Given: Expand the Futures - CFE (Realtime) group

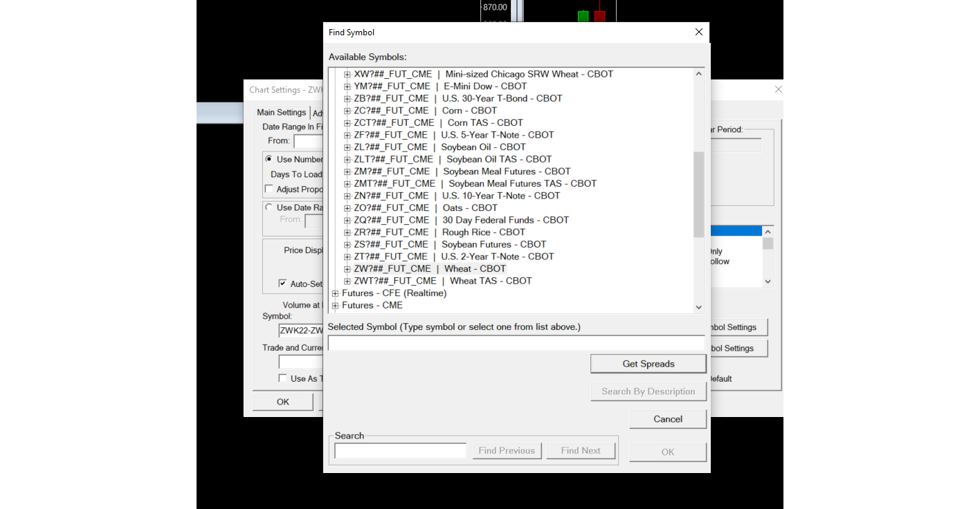Looking at the screenshot, I should (x=335, y=293).
